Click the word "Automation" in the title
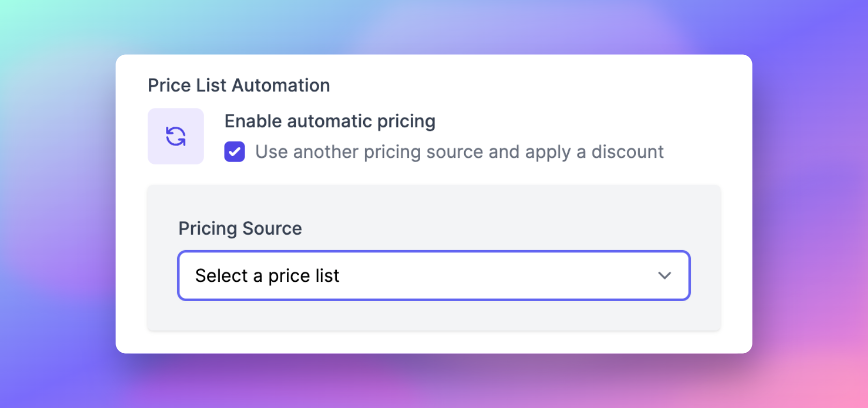This screenshot has height=408, width=868. click(281, 85)
